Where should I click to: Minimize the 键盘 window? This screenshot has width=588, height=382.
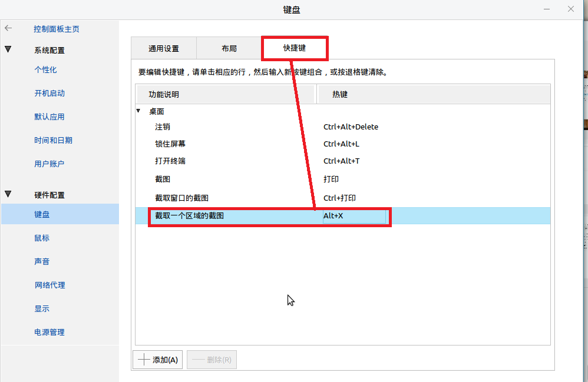[x=547, y=9]
